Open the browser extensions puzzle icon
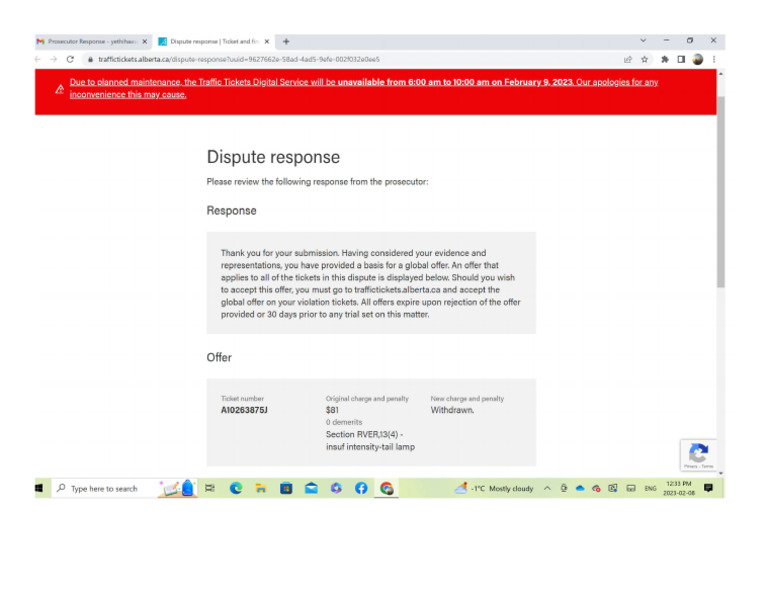 pos(664,59)
